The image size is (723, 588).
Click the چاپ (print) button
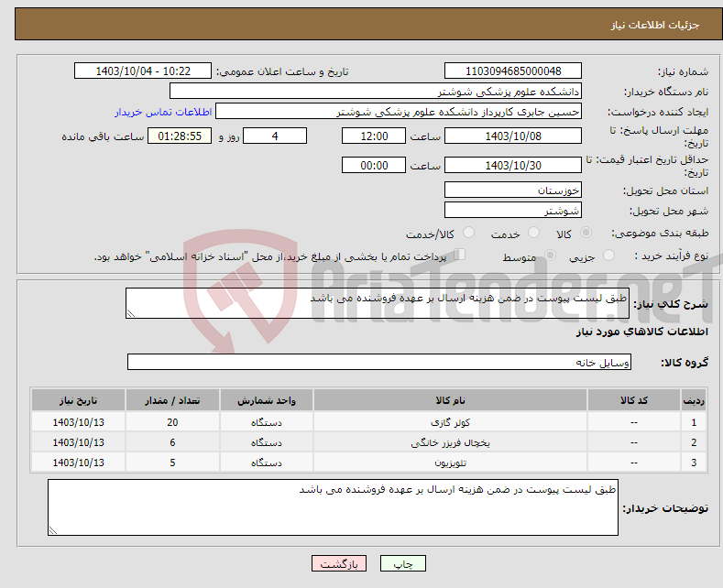(x=402, y=563)
